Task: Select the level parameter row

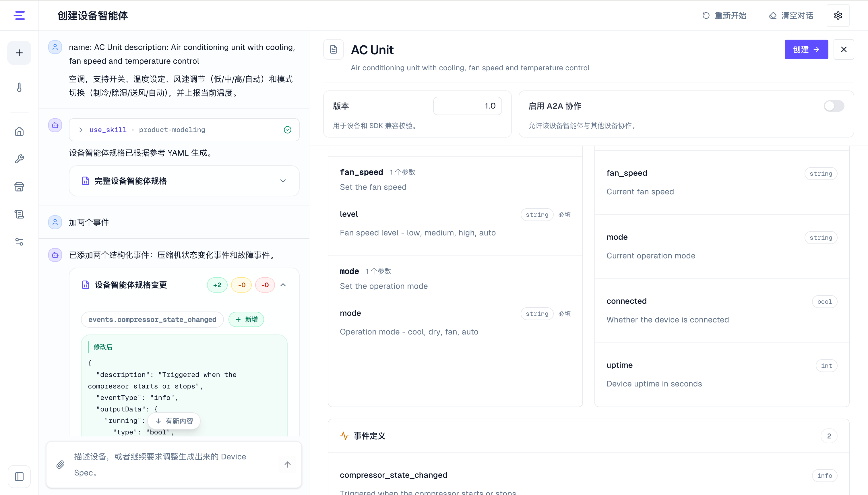Action: [455, 223]
